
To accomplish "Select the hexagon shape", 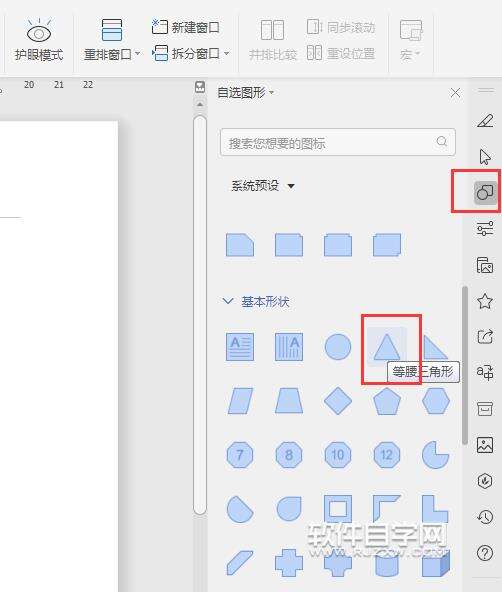I will 436,401.
